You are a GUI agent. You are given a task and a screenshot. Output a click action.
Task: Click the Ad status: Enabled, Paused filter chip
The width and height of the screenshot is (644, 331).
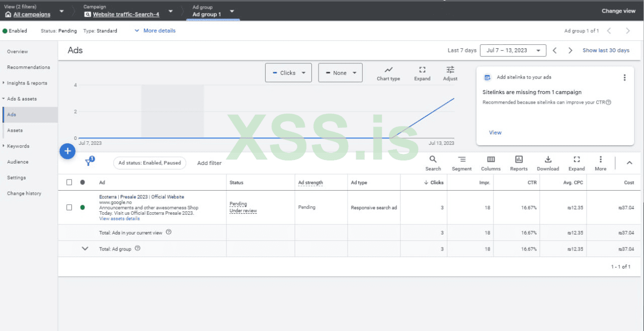[149, 163]
